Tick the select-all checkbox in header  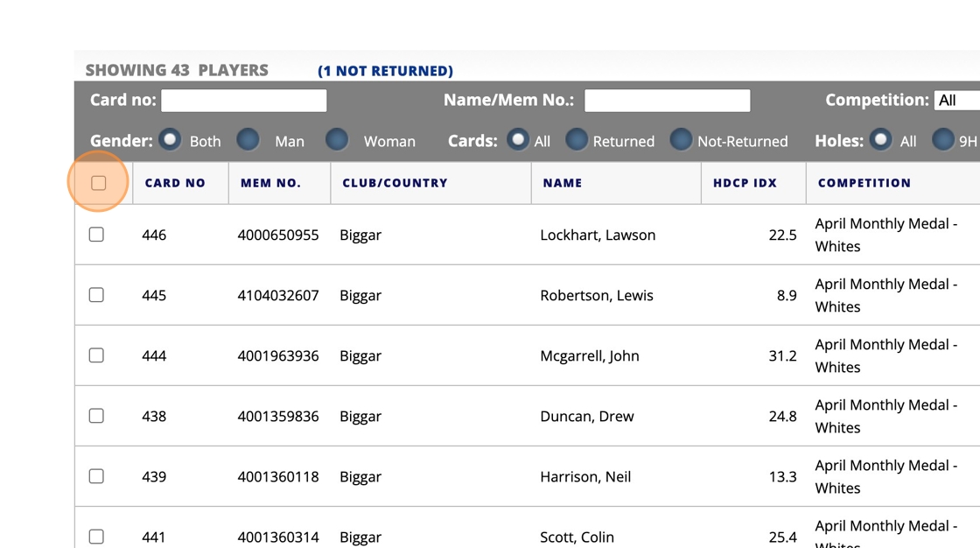click(x=98, y=183)
